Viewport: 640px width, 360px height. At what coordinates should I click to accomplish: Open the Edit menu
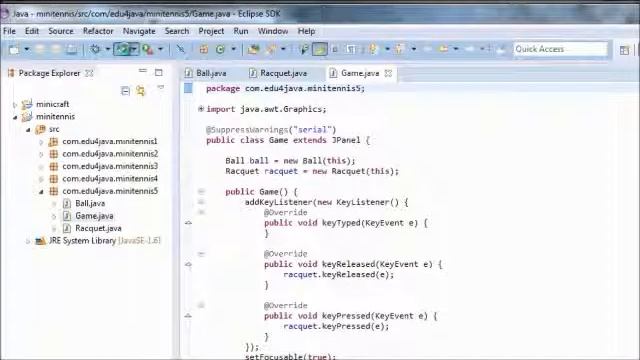tap(32, 31)
